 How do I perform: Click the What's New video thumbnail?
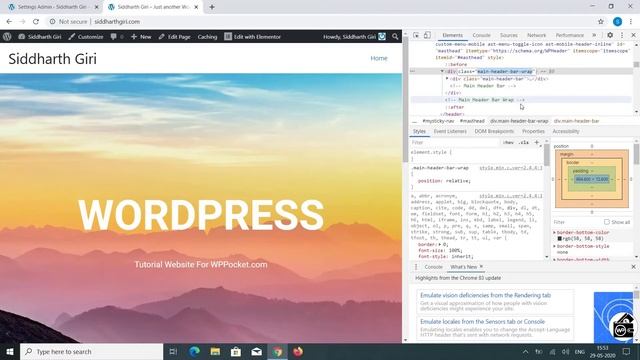click(613, 317)
